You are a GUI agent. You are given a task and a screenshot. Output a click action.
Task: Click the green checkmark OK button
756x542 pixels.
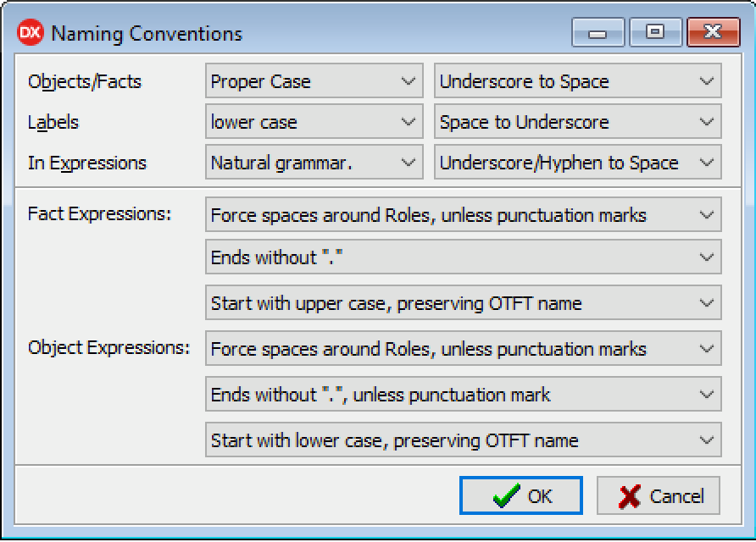(x=521, y=496)
